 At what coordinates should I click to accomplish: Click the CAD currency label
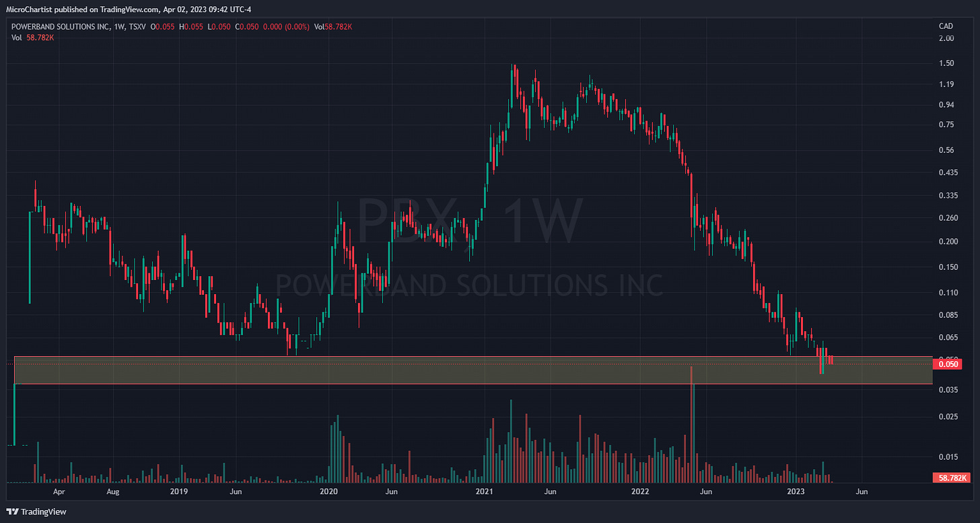[946, 26]
